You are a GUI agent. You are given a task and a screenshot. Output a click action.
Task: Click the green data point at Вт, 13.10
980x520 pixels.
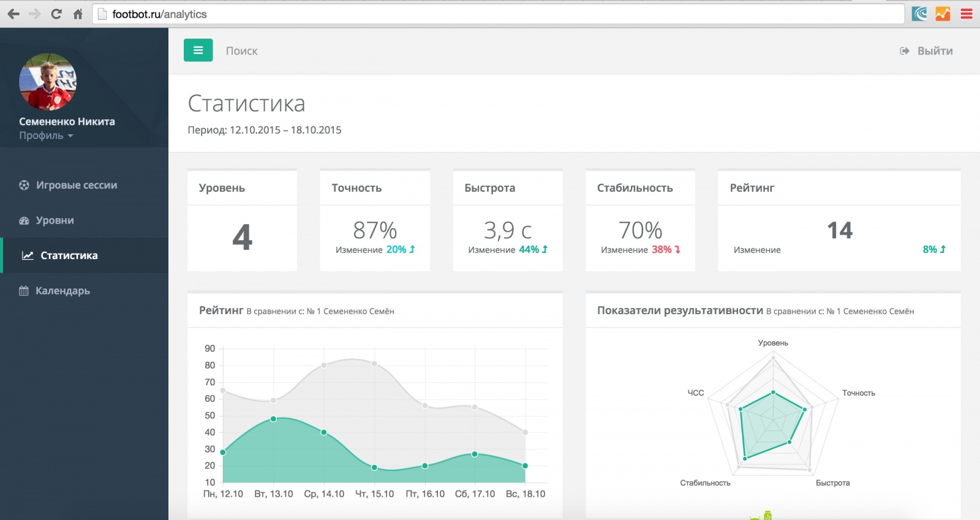[273, 419]
